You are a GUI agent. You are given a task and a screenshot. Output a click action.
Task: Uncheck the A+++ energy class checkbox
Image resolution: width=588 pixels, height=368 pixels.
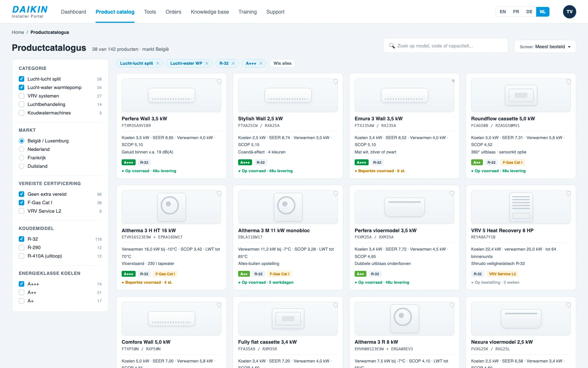[x=21, y=284]
